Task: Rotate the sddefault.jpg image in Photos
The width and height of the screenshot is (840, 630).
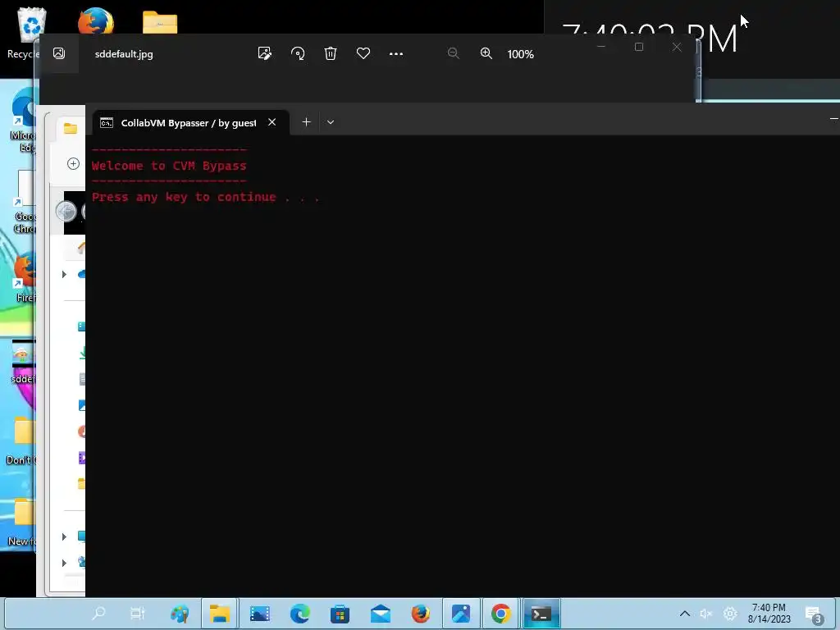Action: click(x=298, y=53)
